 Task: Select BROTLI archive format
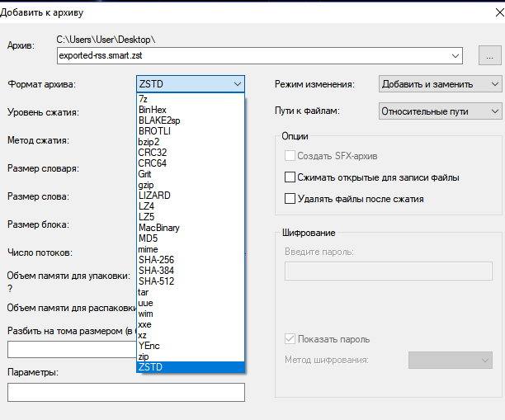click(191, 131)
